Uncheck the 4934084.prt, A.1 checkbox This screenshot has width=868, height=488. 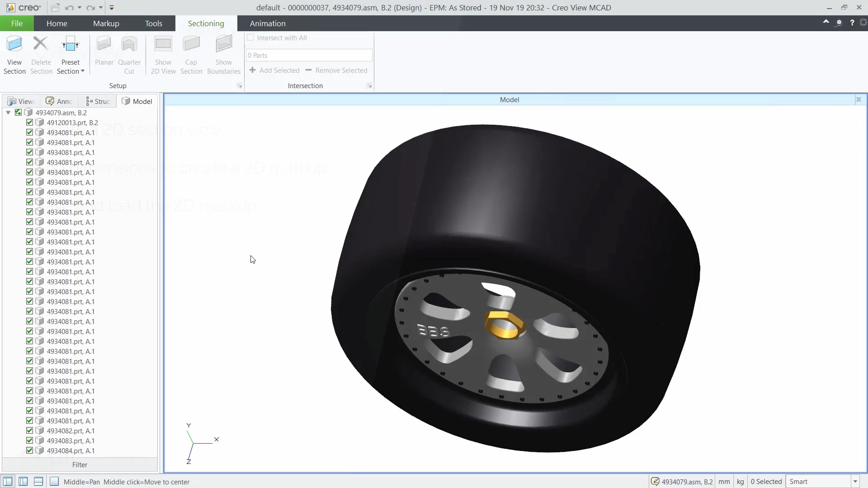tap(29, 450)
